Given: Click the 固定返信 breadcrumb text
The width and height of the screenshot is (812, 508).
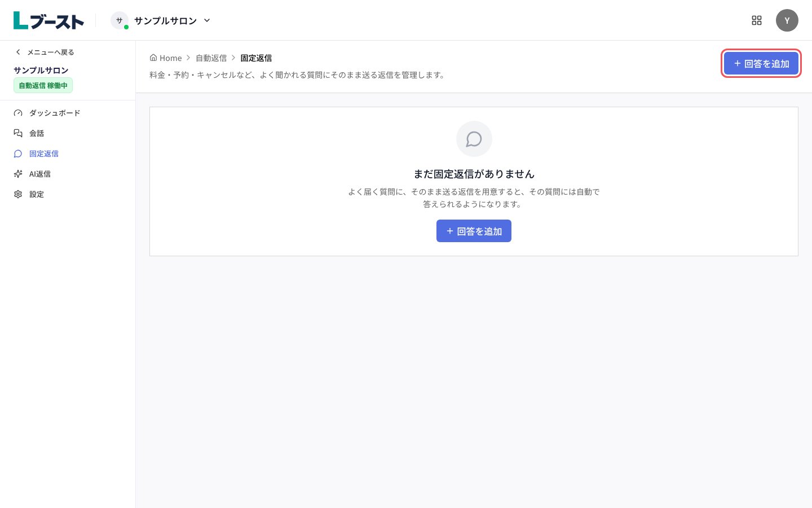Looking at the screenshot, I should coord(257,58).
